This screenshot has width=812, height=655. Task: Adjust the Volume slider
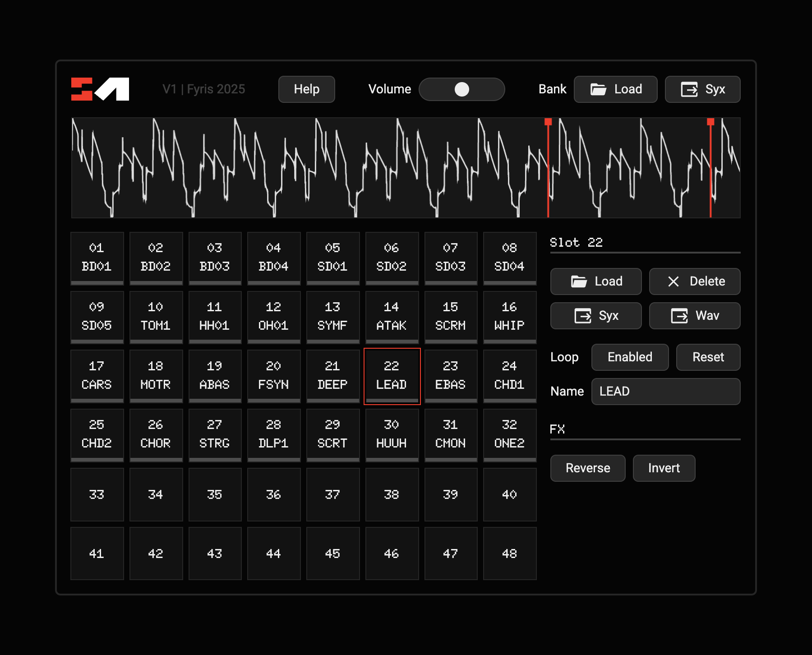(461, 89)
